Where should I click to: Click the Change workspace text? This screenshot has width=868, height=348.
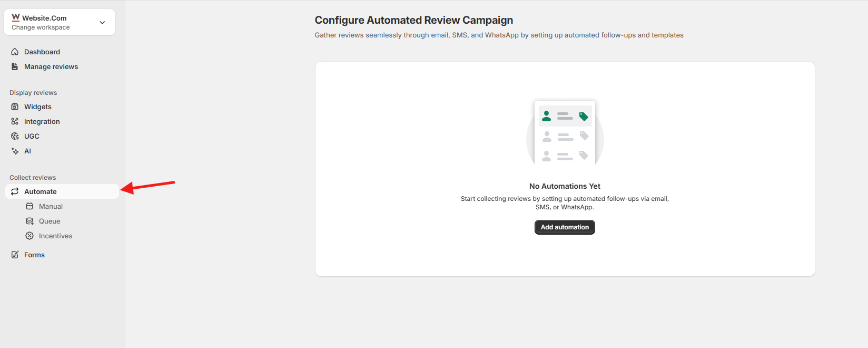click(41, 27)
